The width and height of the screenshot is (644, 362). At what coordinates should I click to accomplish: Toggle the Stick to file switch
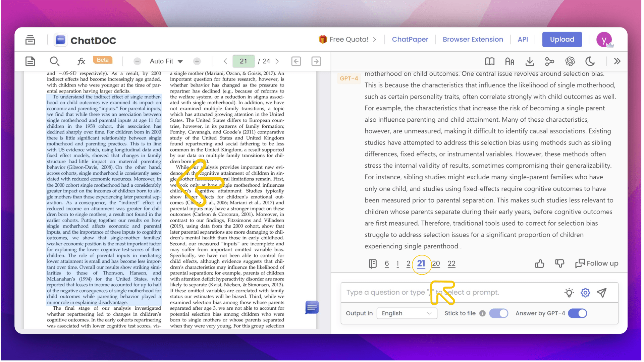pyautogui.click(x=498, y=313)
